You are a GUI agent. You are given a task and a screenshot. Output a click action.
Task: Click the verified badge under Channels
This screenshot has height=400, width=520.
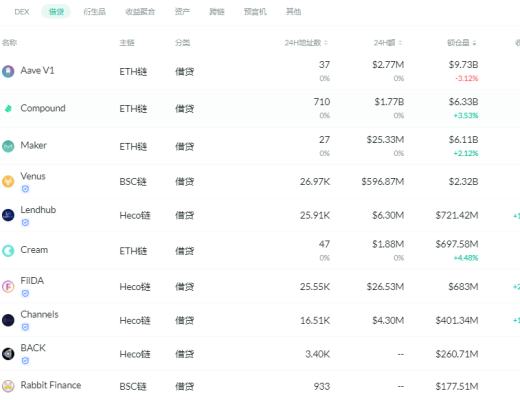[x=25, y=327]
